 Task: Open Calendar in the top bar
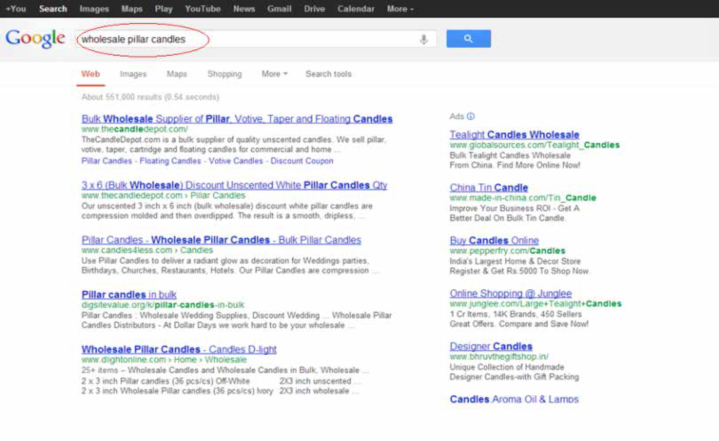click(x=356, y=9)
